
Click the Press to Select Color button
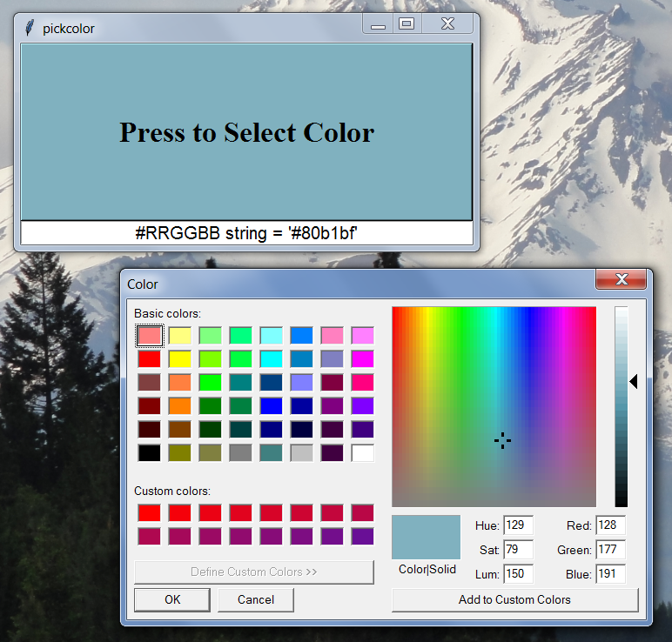246,132
